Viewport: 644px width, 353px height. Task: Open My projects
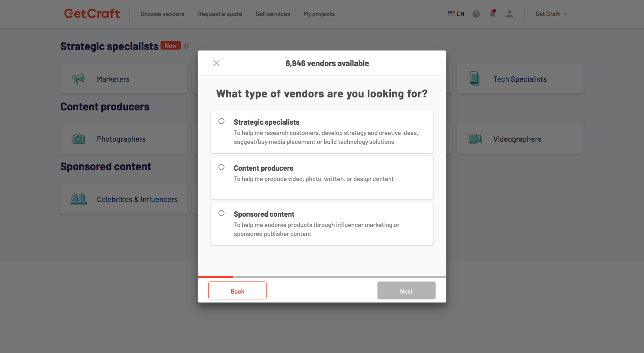click(319, 14)
